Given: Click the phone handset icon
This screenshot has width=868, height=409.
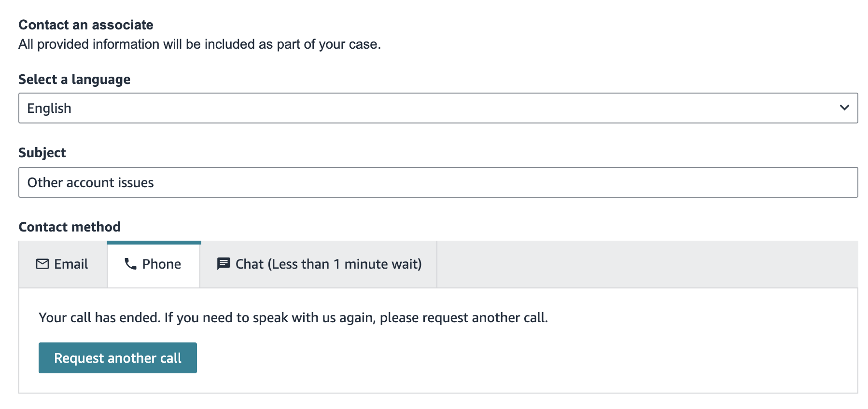Looking at the screenshot, I should click(130, 264).
